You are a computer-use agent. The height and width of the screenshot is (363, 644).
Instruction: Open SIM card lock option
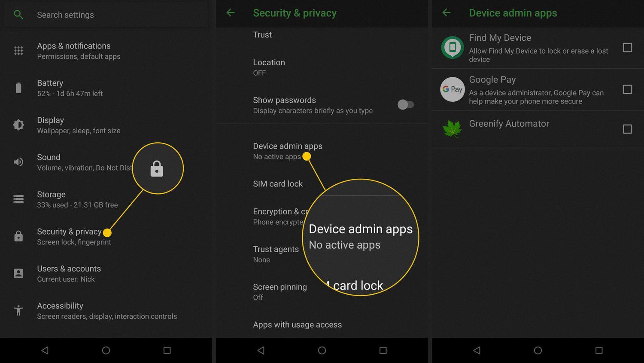278,184
